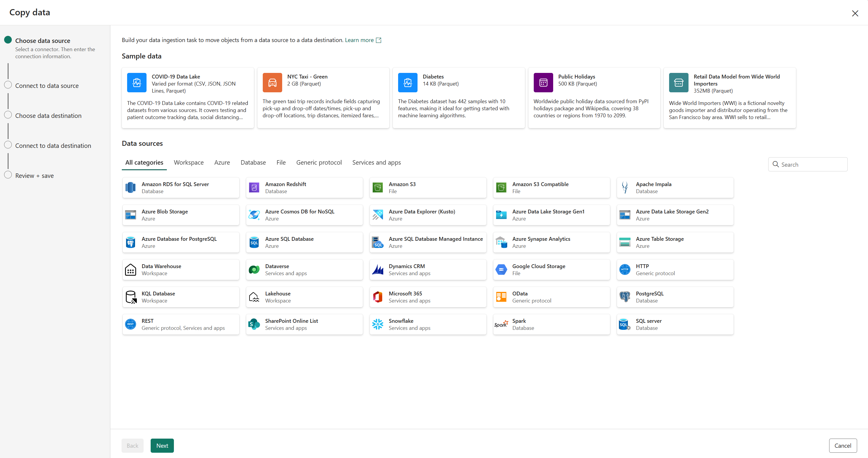Switch to Azure category tab
Viewport: 868px width, 458px height.
(222, 162)
